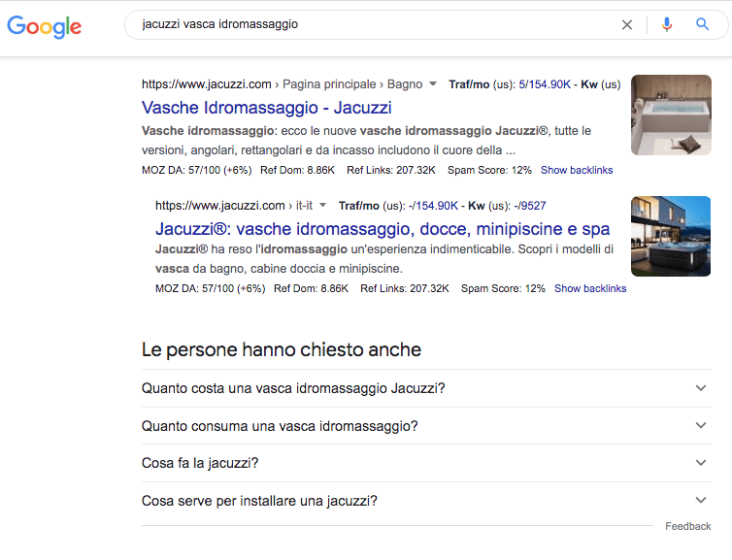
Task: Start voice search with microphone icon
Action: [666, 25]
